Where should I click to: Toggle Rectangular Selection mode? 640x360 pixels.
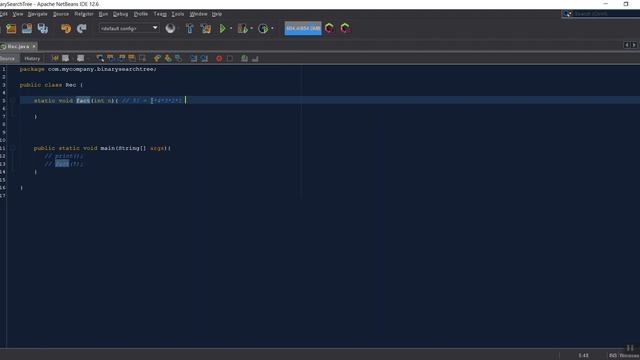(x=142, y=58)
